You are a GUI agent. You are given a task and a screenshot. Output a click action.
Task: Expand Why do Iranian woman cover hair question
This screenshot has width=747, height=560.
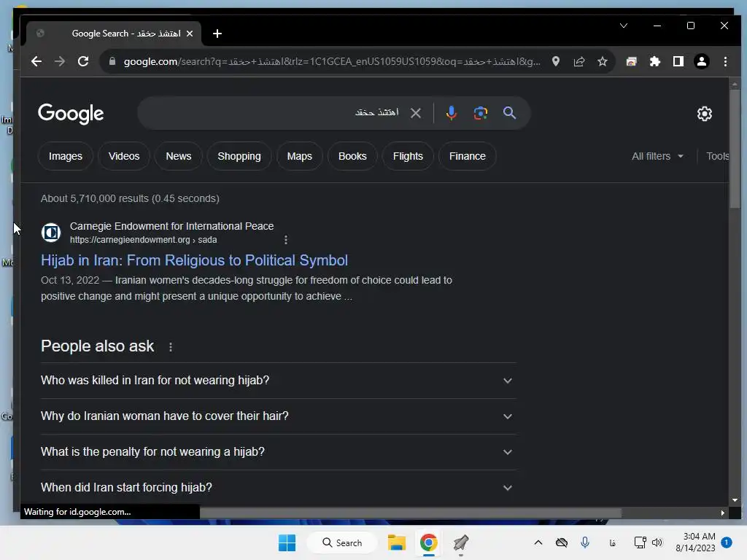[x=278, y=416]
